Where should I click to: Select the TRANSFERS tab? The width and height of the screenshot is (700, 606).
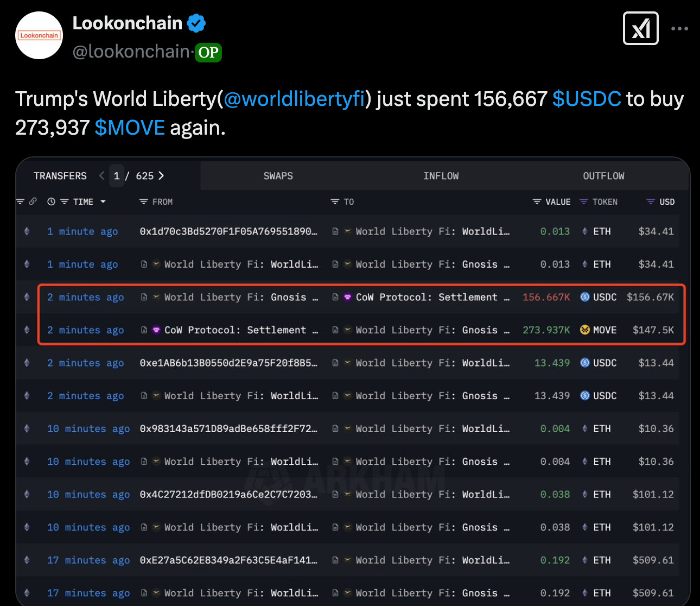pos(60,176)
